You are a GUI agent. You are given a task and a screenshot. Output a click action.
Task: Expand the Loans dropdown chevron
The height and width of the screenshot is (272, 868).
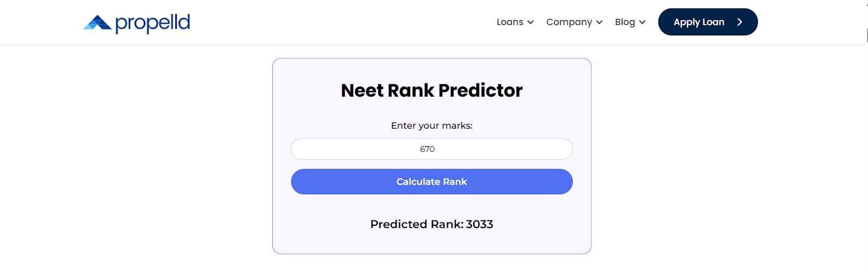531,22
